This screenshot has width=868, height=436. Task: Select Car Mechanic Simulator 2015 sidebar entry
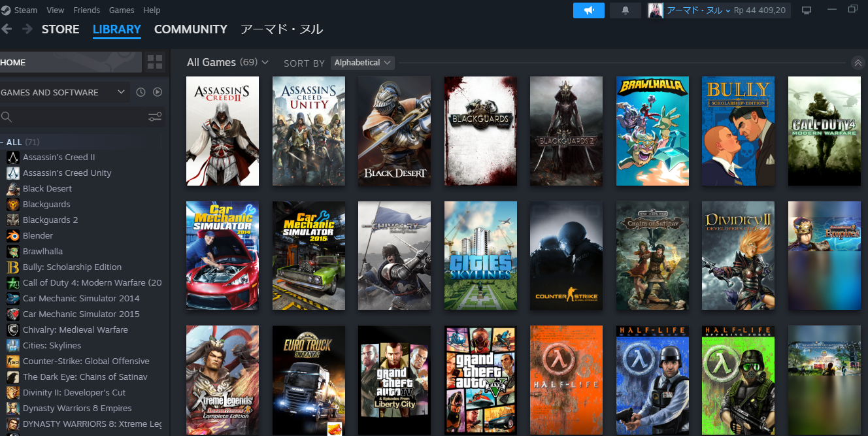pyautogui.click(x=81, y=314)
